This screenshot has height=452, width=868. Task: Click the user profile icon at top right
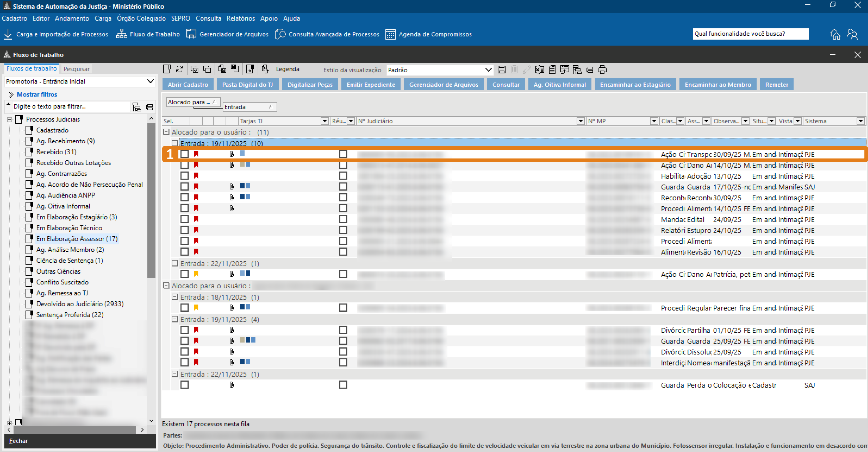(x=852, y=34)
